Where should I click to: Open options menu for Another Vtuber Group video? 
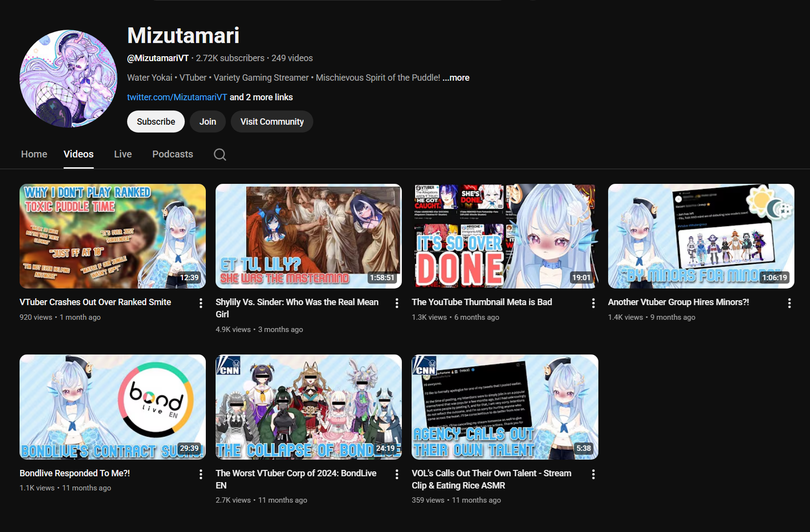click(789, 303)
